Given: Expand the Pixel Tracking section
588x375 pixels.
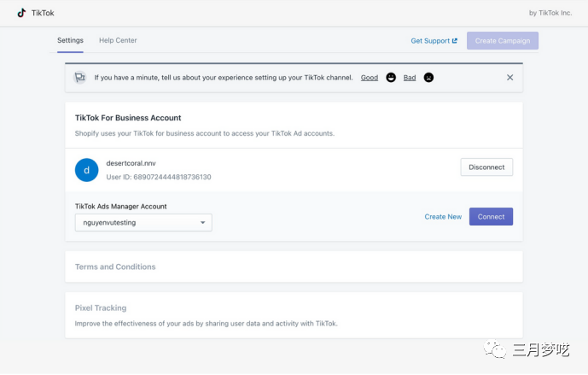Looking at the screenshot, I should click(101, 308).
